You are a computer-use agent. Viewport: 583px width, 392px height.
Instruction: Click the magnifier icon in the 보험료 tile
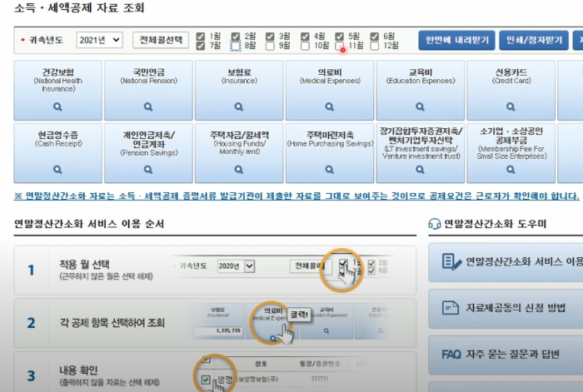[x=239, y=107]
